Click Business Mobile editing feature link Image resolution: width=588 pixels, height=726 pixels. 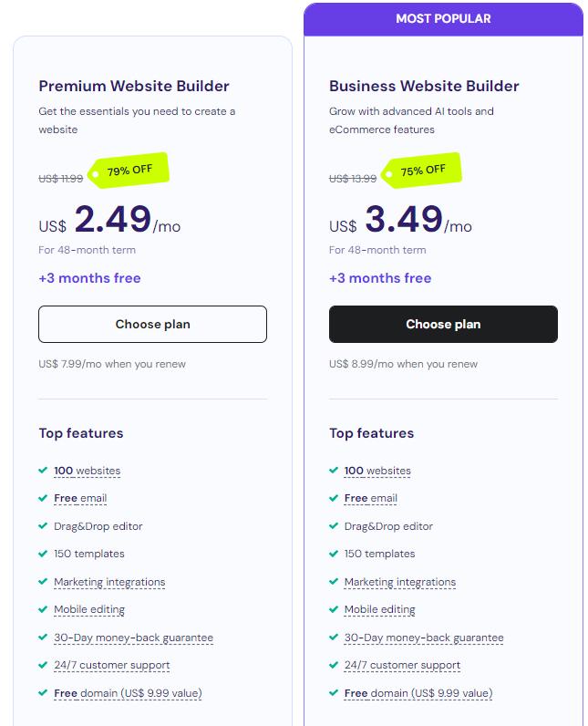(380, 610)
